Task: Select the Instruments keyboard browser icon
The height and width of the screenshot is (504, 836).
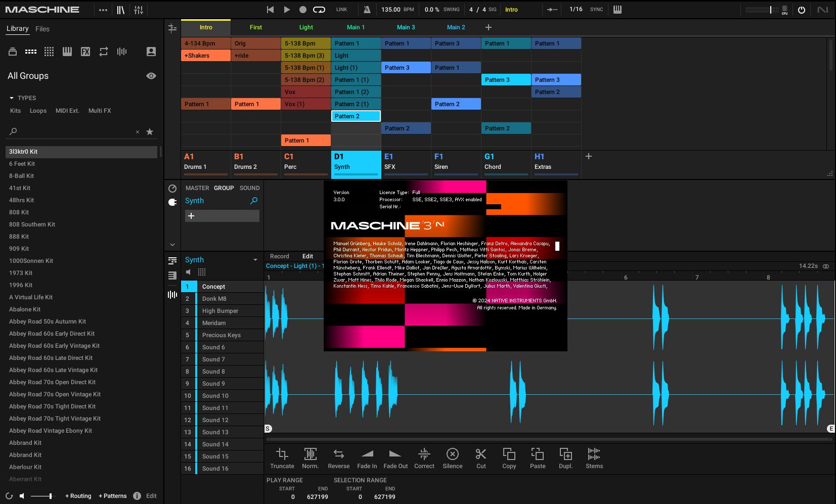Action: click(x=67, y=52)
